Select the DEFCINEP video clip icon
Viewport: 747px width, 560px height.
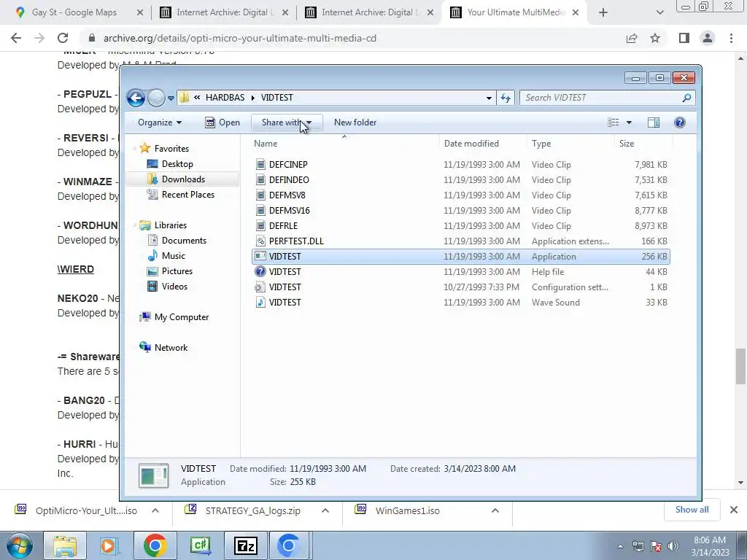[x=260, y=165]
